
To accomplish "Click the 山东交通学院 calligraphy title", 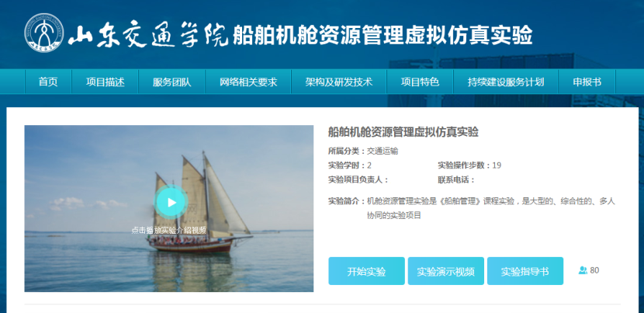I will click(x=148, y=34).
